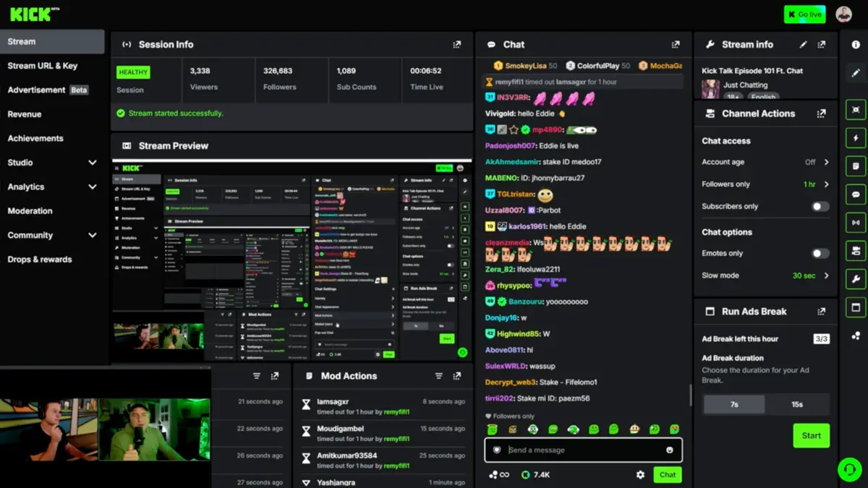Click the Iamsagxr mod action row
Screen dimensions: 868x488
[383, 406]
